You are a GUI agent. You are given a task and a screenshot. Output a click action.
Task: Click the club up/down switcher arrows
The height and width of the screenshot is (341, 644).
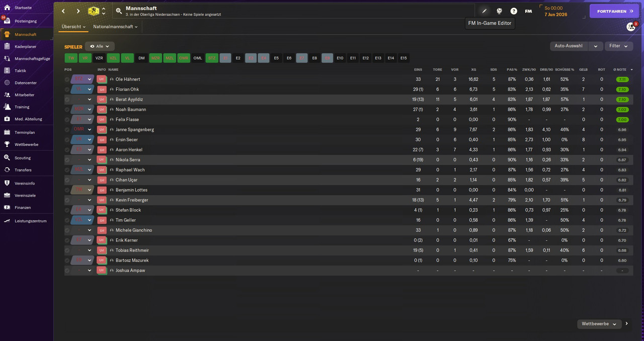[x=104, y=11]
